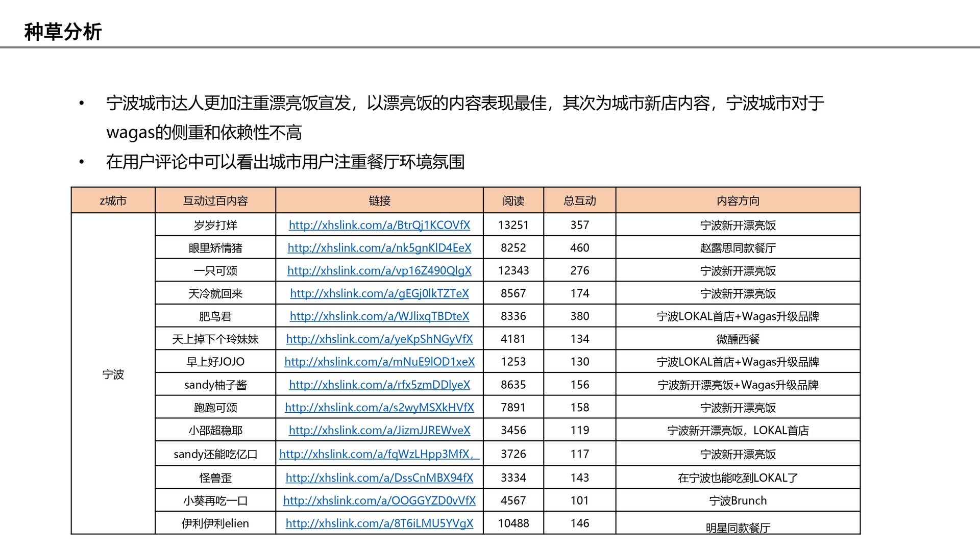The height and width of the screenshot is (551, 980).
Task: Select the 跑跑可颂 creator cell
Action: [215, 408]
